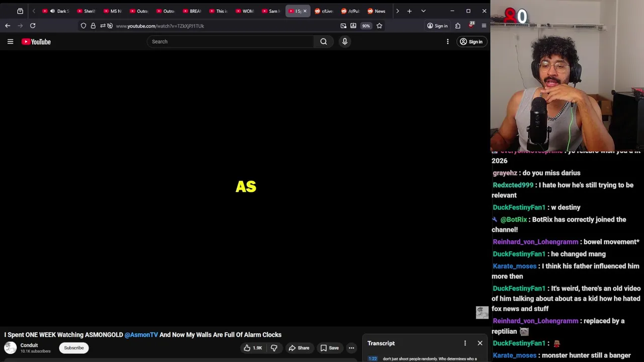Click 'bowel movement*' chat message

612,242
